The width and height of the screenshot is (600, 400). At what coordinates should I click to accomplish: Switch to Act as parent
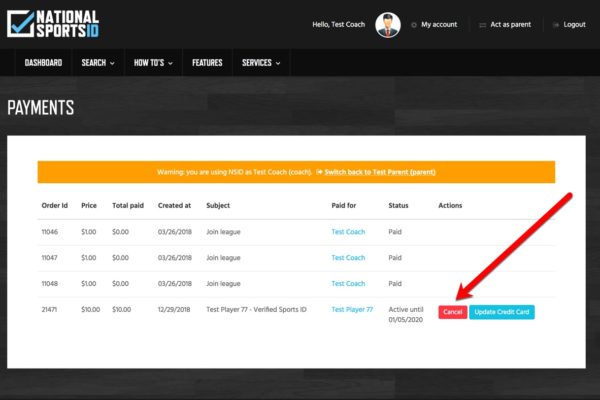[x=510, y=24]
